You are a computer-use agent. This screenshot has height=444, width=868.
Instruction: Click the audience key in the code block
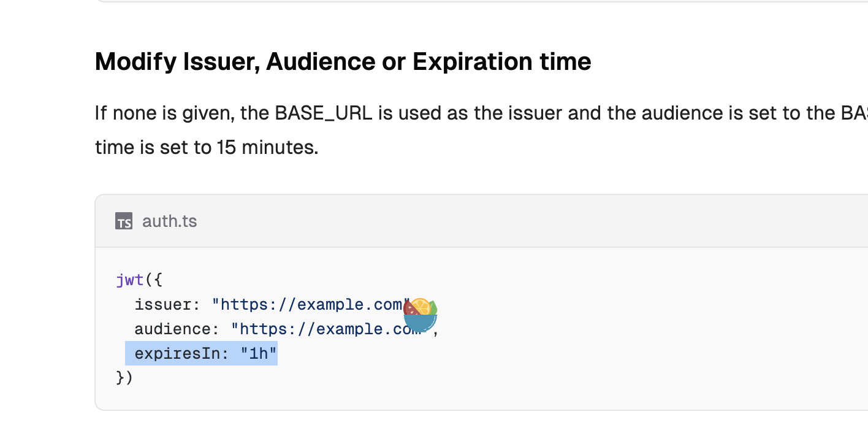(173, 329)
